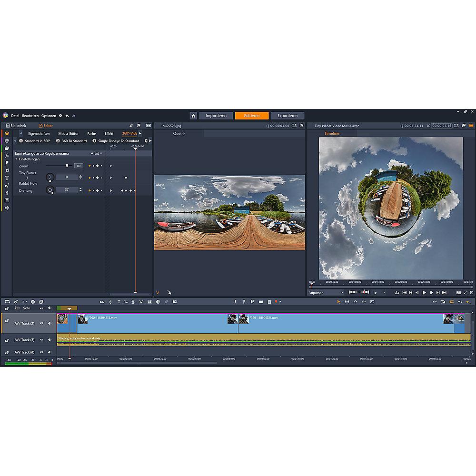The height and width of the screenshot is (476, 476).
Task: Click the Zoom slider handle
Action: (67, 166)
